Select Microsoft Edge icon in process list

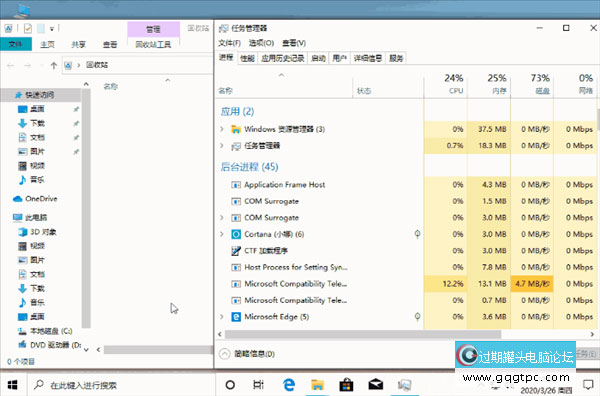[236, 316]
